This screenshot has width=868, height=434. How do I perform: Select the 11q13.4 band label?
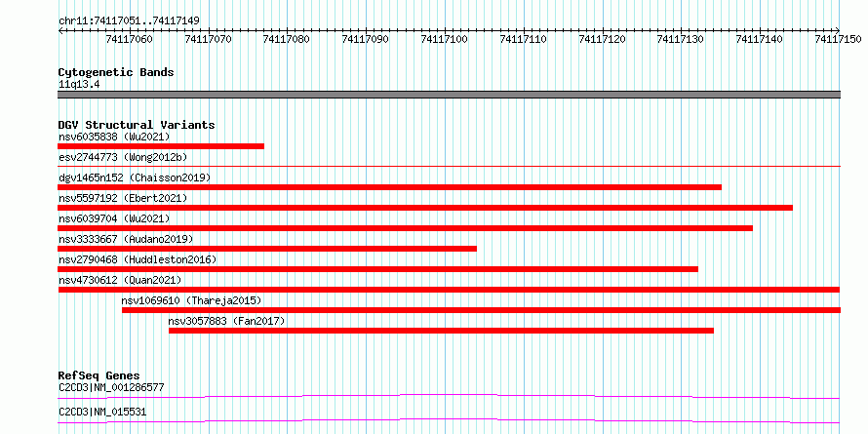[79, 85]
